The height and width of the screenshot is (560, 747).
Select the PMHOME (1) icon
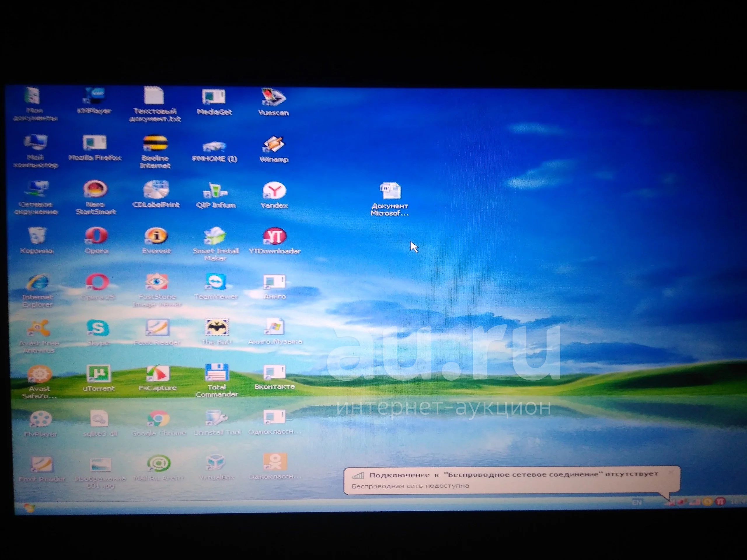(214, 151)
